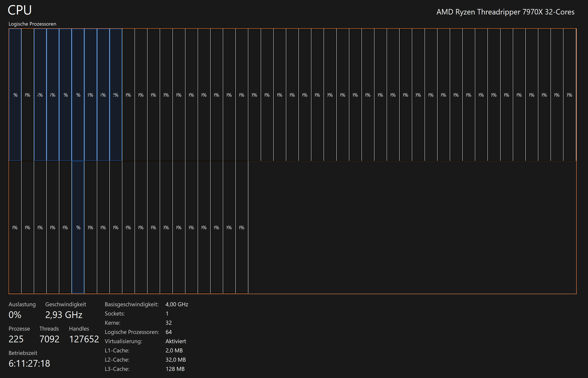Click the large CPU heading
Viewport: 588px width, 378px height.
[x=20, y=10]
